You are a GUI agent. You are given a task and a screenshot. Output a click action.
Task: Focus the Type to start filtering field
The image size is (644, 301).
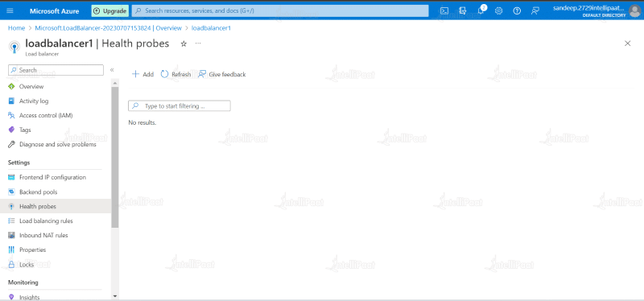point(180,106)
